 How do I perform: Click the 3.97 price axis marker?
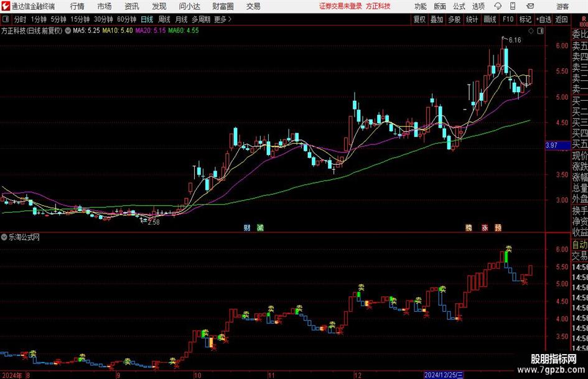pos(558,145)
